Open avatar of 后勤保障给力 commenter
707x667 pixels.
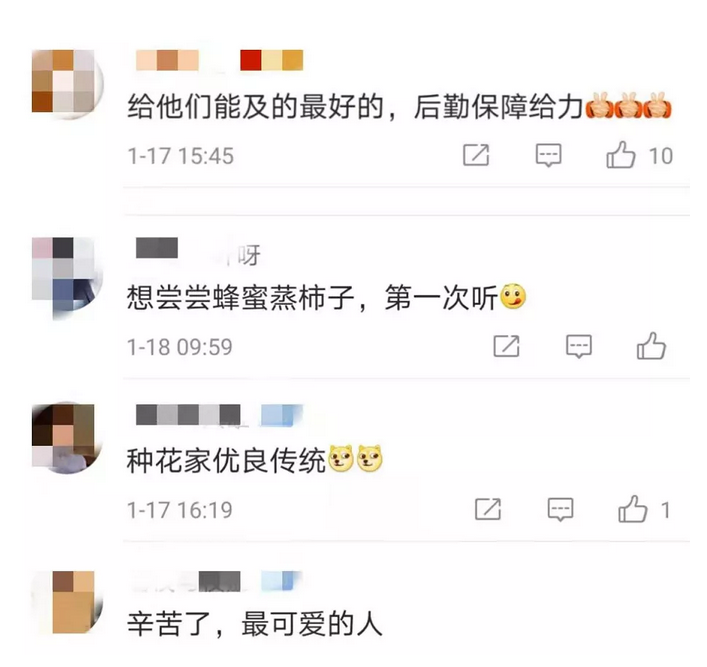[x=68, y=84]
